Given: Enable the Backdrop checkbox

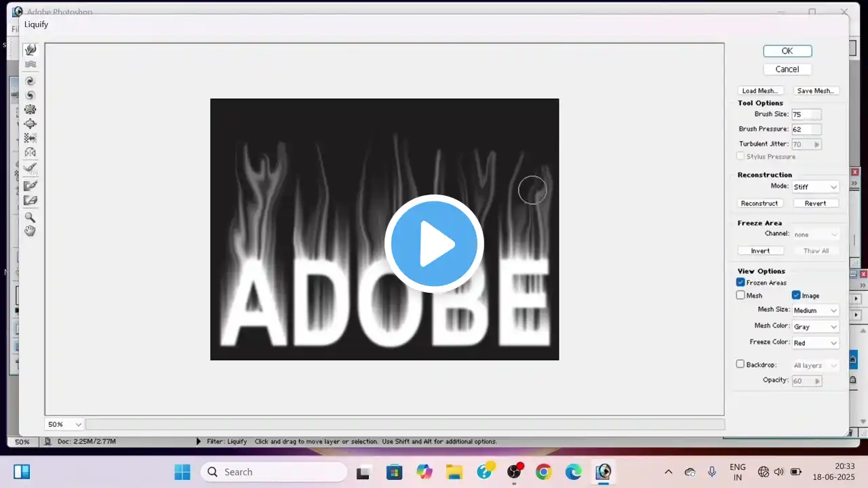Looking at the screenshot, I should coord(741,364).
